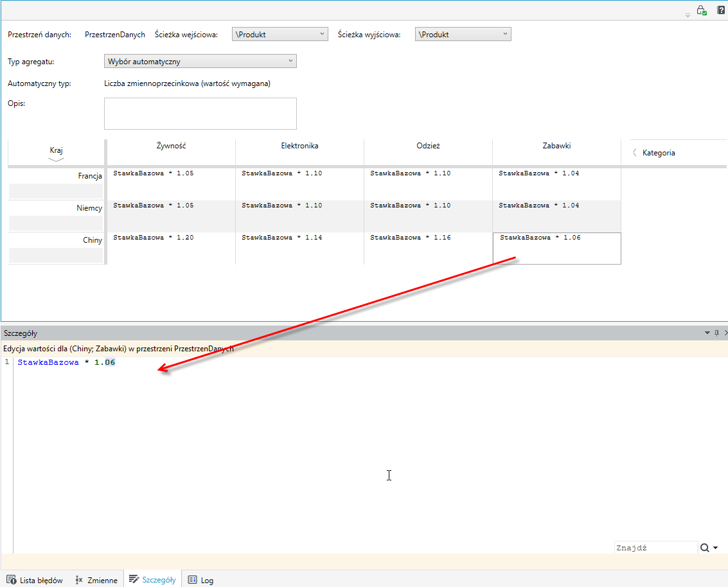
Task: Select the Francja Żywność cell
Action: coord(172,184)
